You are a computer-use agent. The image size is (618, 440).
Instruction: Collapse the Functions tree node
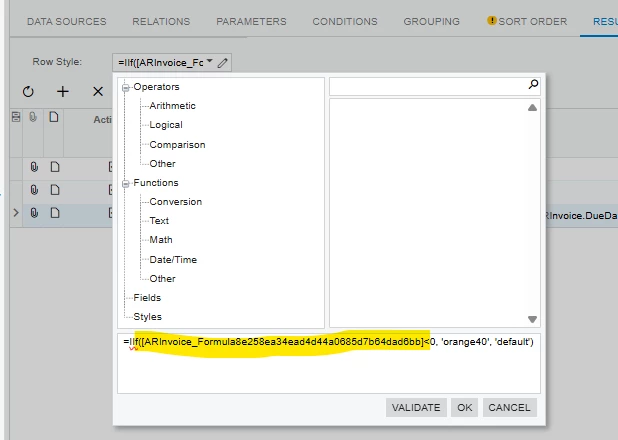(126, 183)
